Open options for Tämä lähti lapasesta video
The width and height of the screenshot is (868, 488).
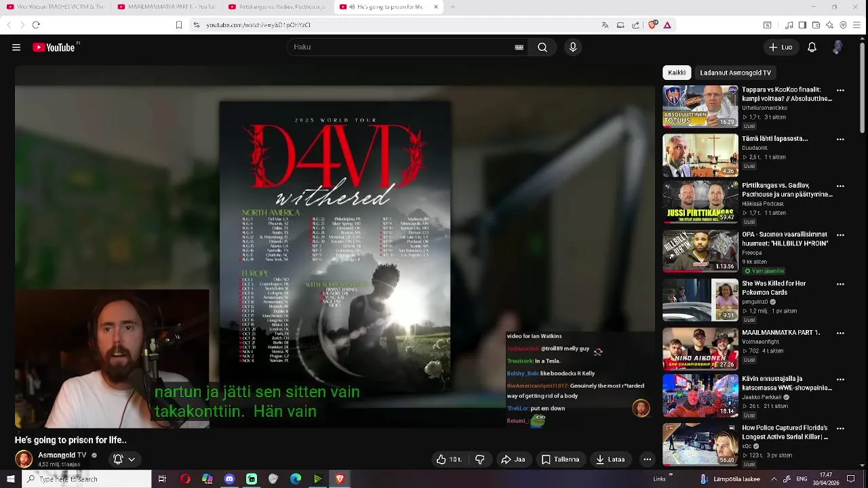click(x=840, y=140)
